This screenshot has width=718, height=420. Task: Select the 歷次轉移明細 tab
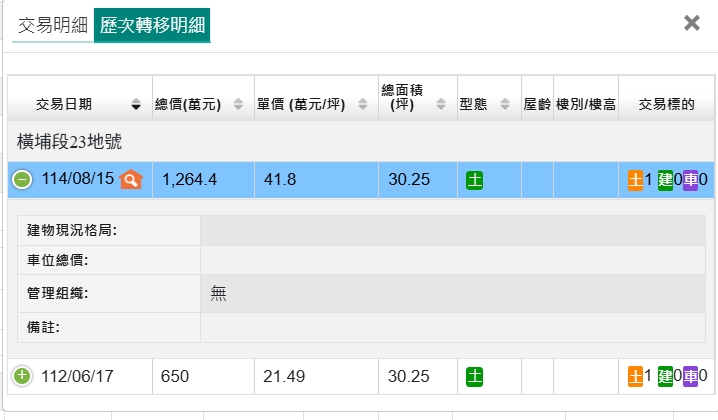tap(151, 25)
